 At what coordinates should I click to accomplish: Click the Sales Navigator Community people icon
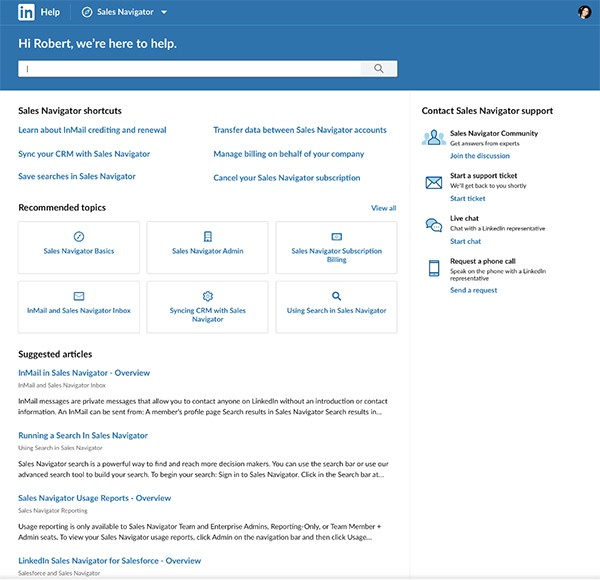point(433,138)
